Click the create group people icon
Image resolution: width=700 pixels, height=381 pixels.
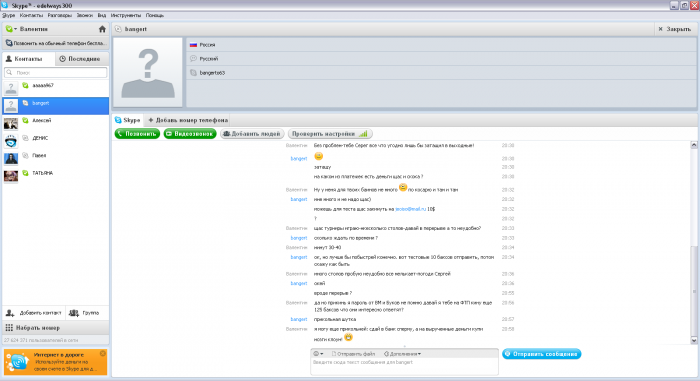(74, 313)
